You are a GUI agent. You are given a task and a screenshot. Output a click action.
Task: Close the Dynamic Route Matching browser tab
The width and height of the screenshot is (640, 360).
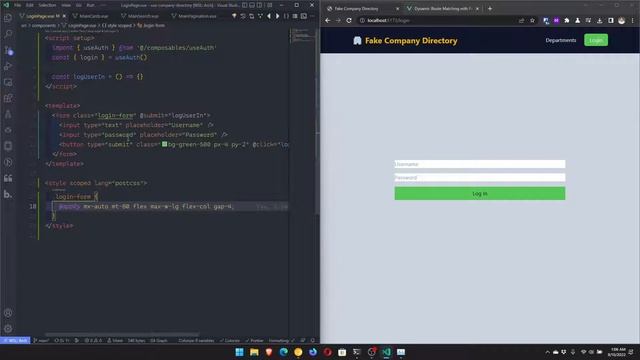[x=477, y=9]
